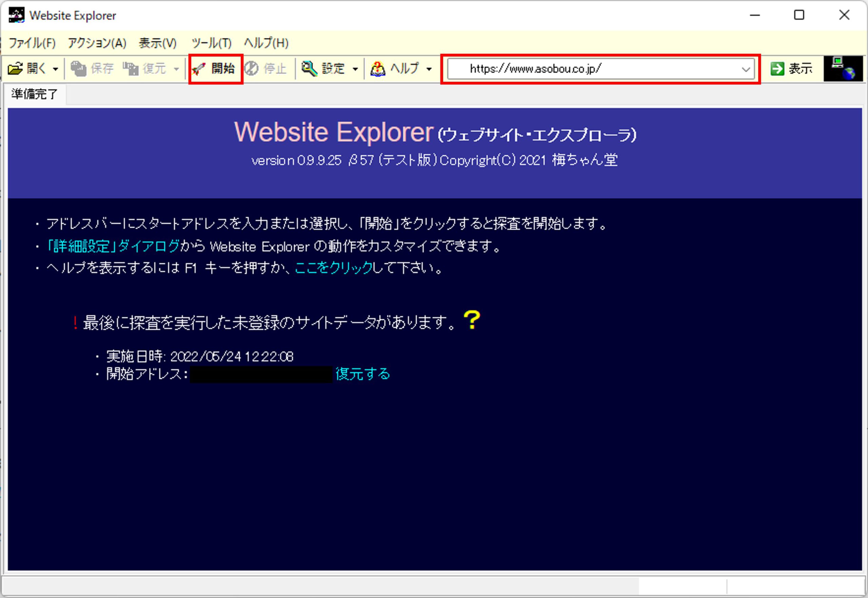Viewport: 868px width, 598px height.
Task: Select the 準備完了 tab
Action: (35, 94)
